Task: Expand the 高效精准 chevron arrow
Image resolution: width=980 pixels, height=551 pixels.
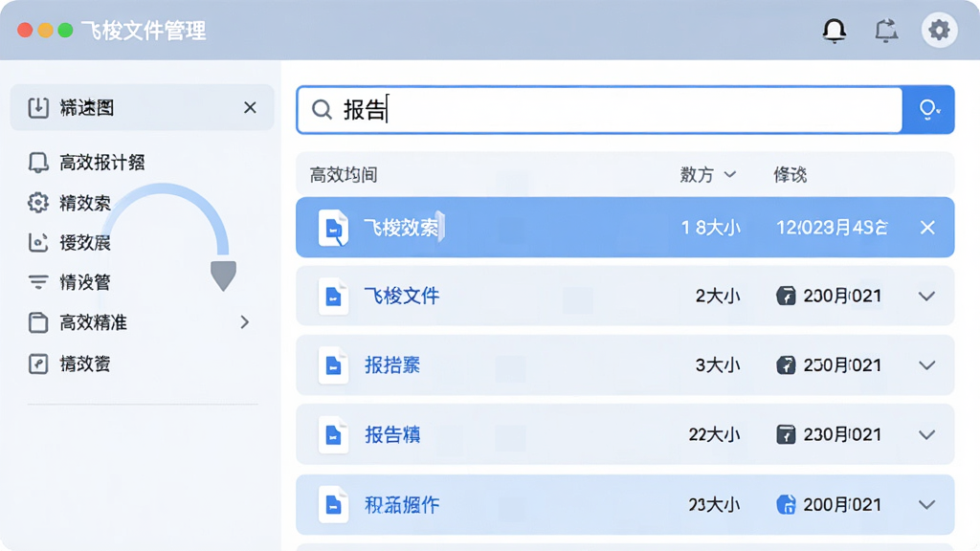Action: point(244,322)
